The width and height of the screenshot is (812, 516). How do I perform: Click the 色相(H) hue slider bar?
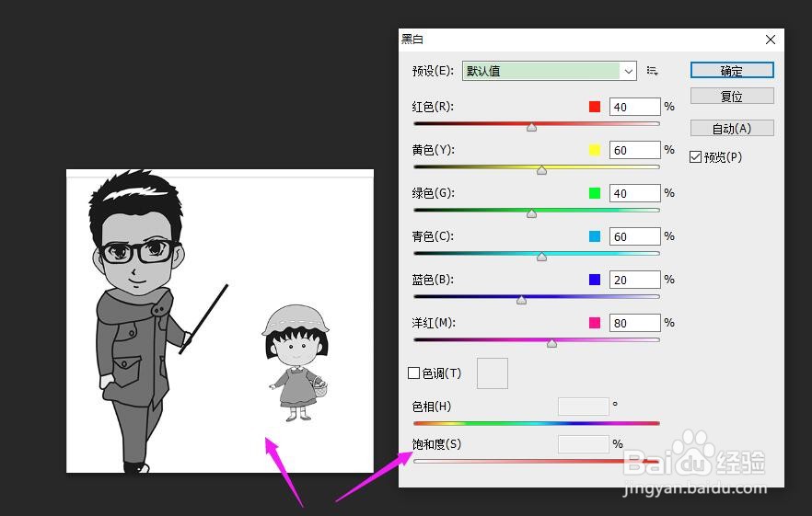click(x=537, y=423)
